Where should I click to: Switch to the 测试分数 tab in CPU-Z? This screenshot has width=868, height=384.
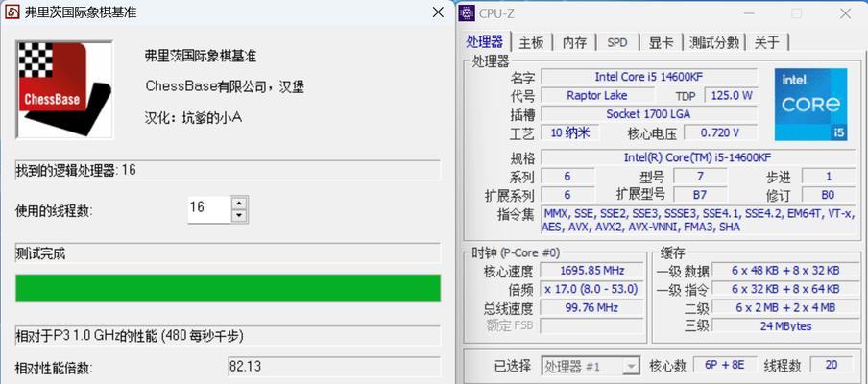[714, 42]
